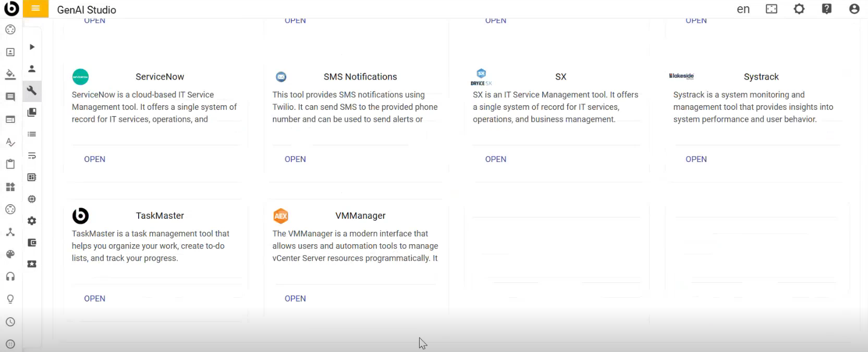Viewport: 868px width, 352px height.
Task: Open the user account profile menu
Action: [x=854, y=9]
